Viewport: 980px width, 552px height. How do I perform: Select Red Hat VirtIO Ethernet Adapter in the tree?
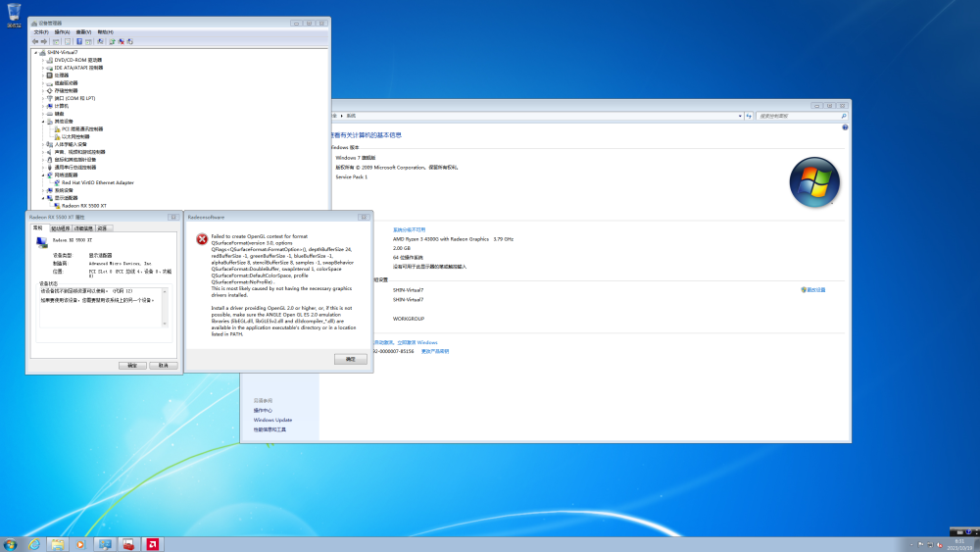(97, 182)
